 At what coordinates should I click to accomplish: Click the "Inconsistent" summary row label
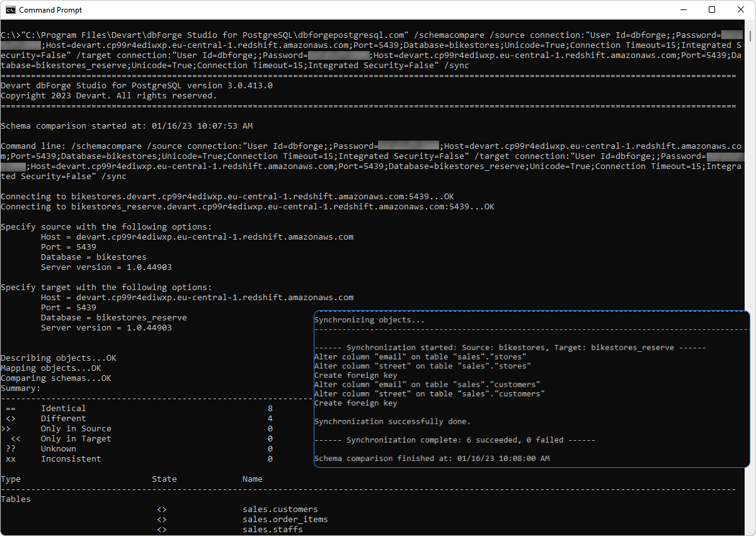click(x=71, y=459)
